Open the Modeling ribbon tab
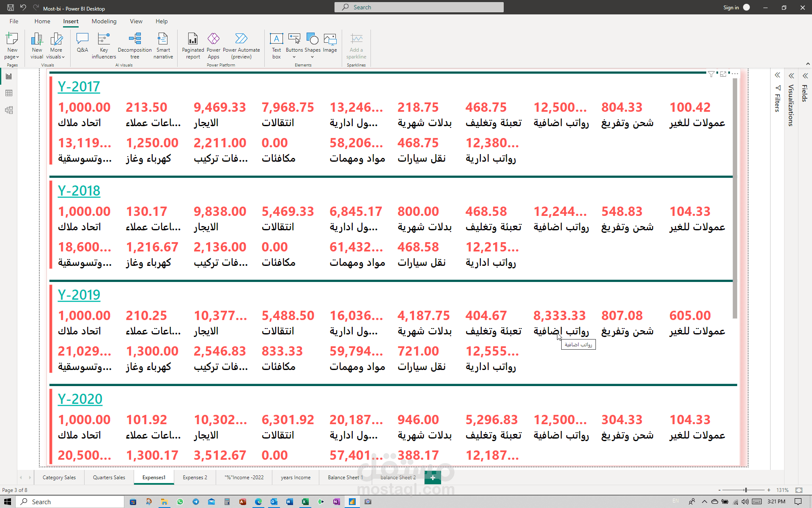The height and width of the screenshot is (508, 812). click(104, 21)
